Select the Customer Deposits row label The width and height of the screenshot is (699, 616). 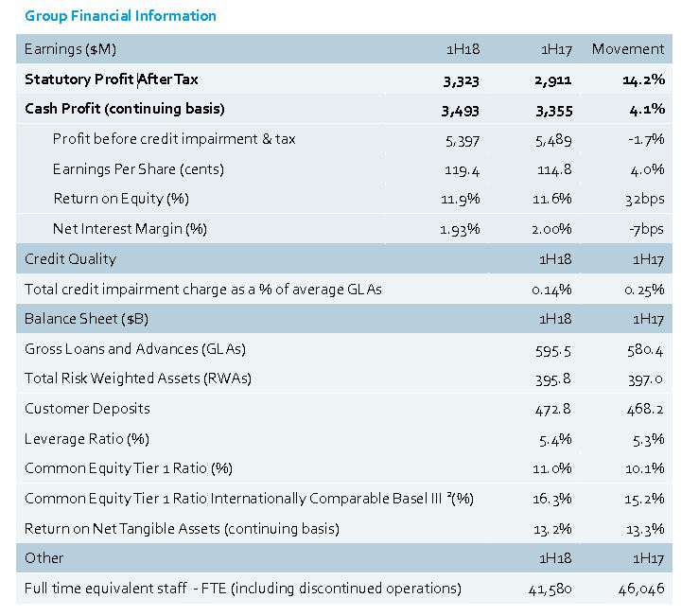tap(87, 409)
